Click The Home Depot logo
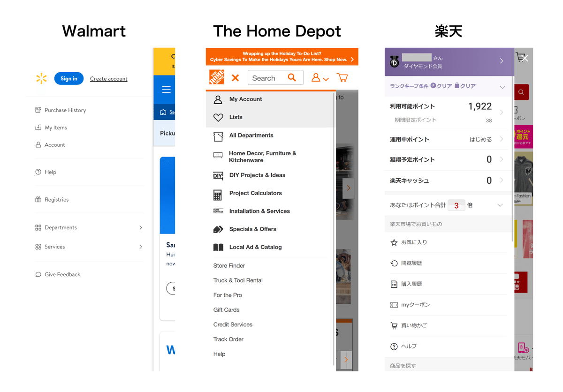Image resolution: width=563 pixels, height=392 pixels. (217, 77)
